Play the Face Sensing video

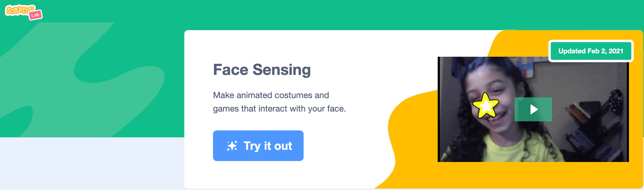tap(533, 109)
